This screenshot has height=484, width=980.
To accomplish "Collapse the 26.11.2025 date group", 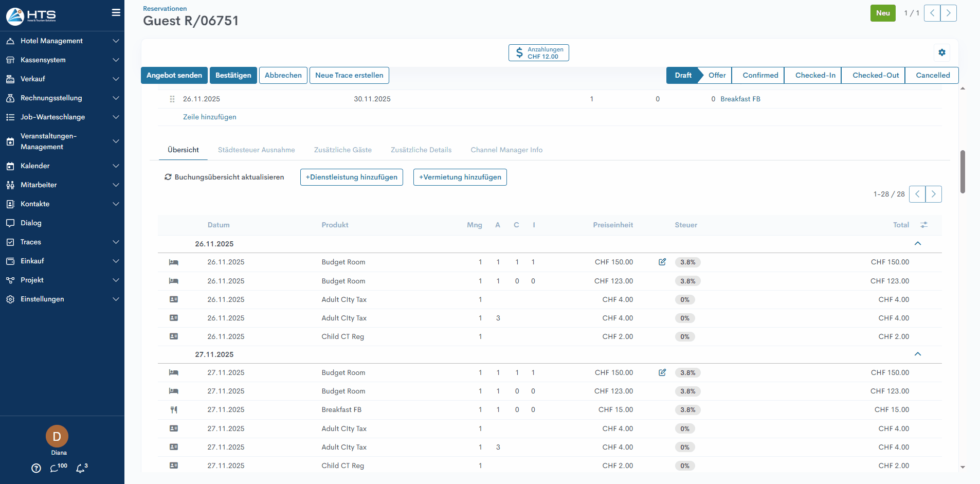I will pyautogui.click(x=918, y=243).
